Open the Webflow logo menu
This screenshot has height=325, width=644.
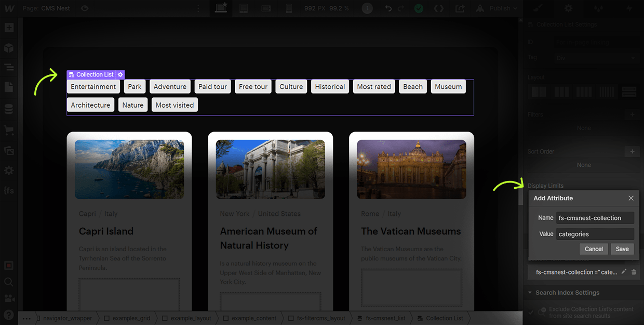[9, 8]
